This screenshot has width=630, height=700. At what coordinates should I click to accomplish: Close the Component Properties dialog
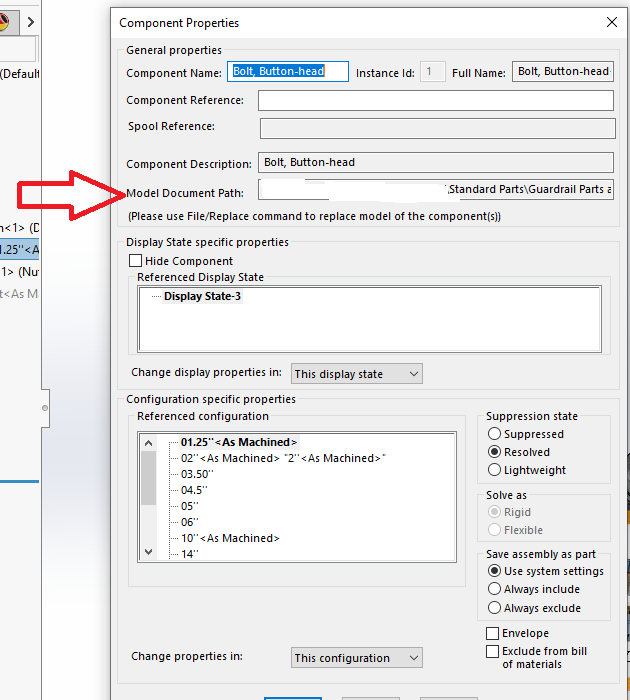pos(611,22)
